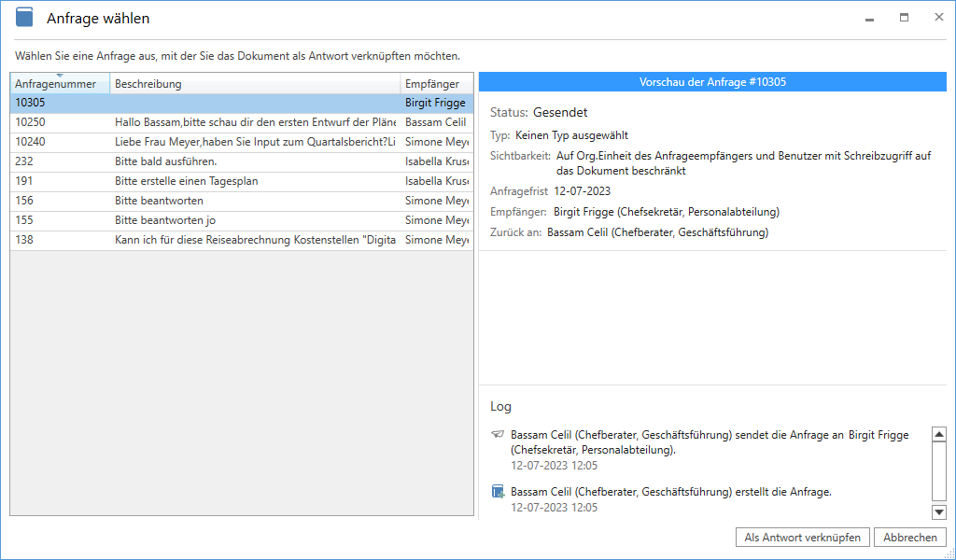Maximize the Anfrage wählen window

[904, 18]
